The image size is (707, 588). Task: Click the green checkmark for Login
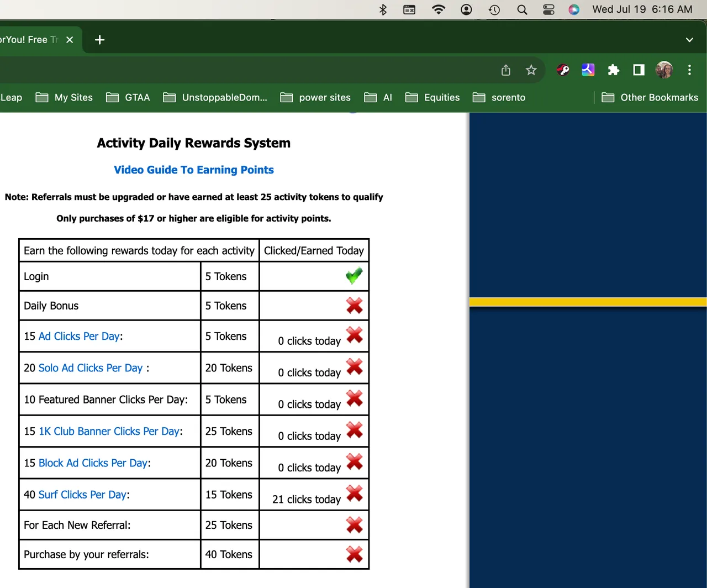pos(354,275)
